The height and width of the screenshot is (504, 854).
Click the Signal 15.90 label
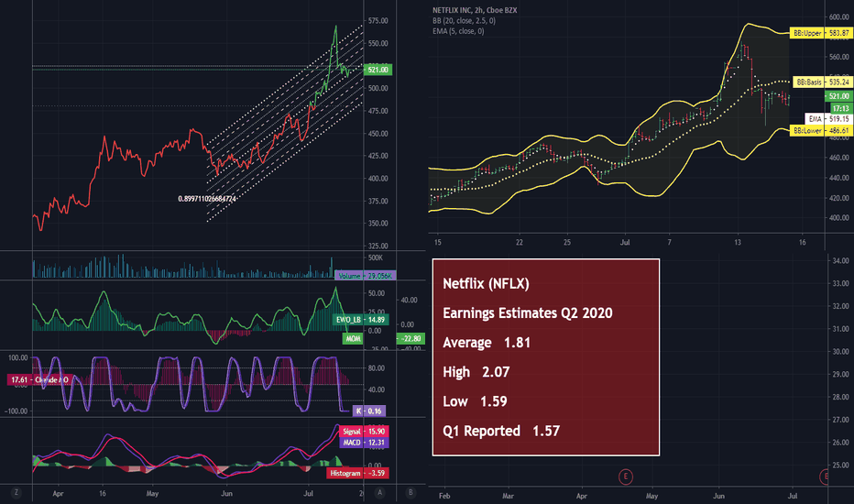click(363, 432)
